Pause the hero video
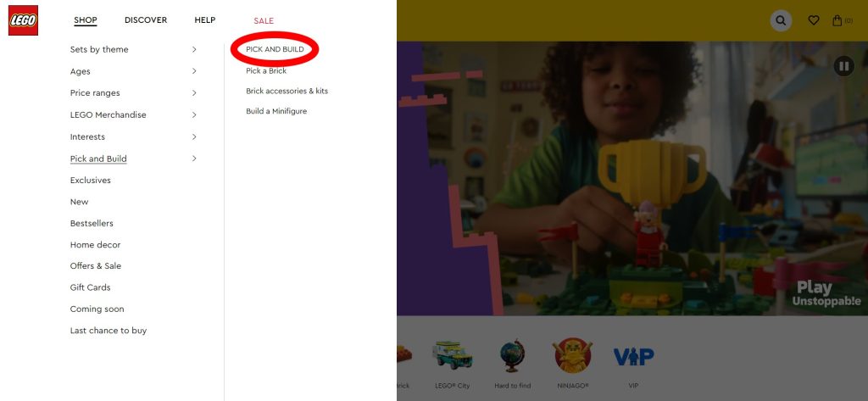The height and width of the screenshot is (401, 868). [843, 66]
